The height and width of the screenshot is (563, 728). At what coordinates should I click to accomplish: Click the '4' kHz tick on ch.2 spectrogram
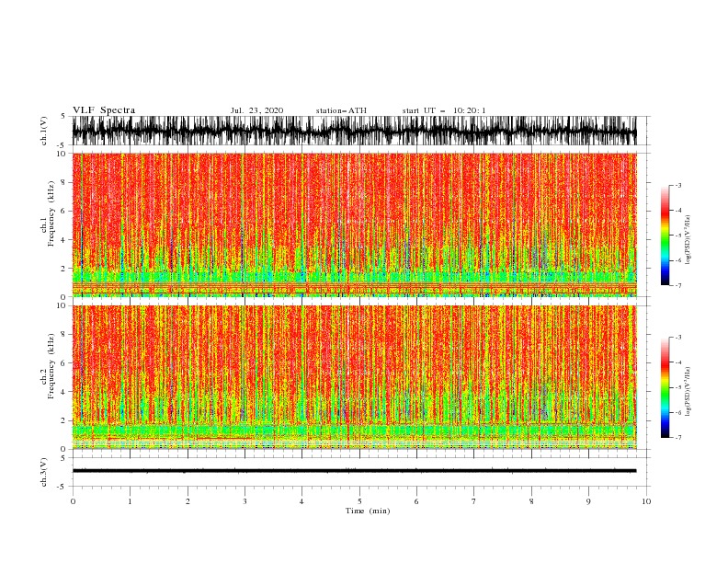tap(64, 392)
